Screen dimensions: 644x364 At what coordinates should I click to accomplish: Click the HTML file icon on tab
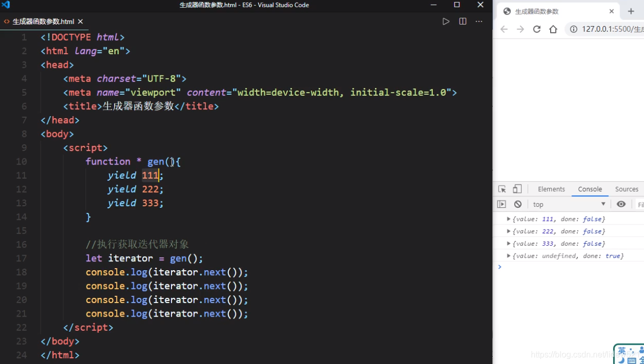tap(7, 22)
